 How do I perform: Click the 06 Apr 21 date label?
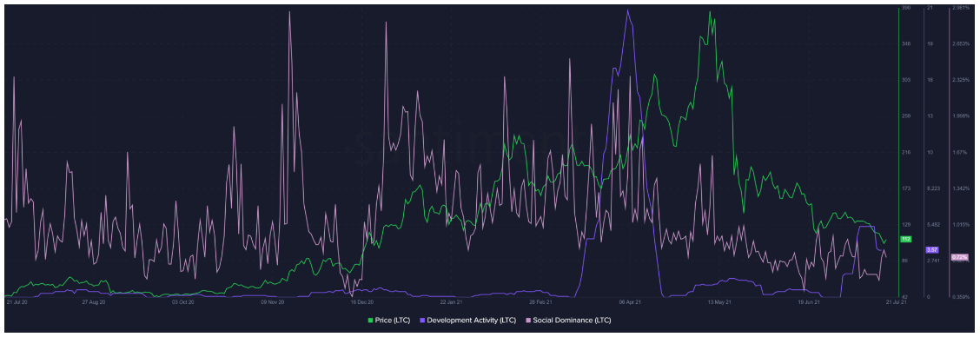tap(630, 301)
